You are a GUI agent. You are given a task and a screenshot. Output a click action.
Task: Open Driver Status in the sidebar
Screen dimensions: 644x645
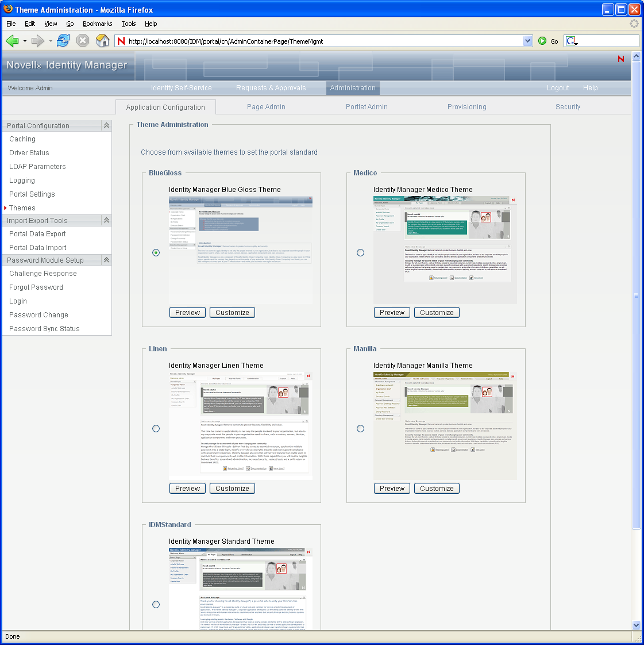click(x=29, y=152)
